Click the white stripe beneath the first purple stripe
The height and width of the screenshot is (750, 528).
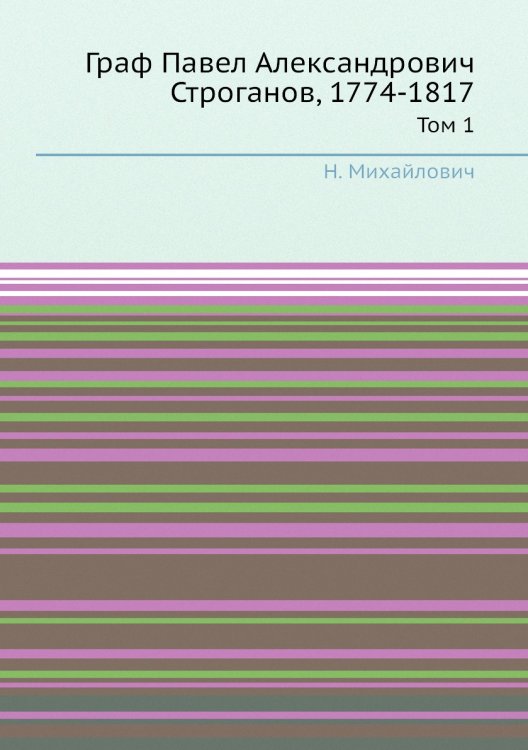click(x=264, y=274)
